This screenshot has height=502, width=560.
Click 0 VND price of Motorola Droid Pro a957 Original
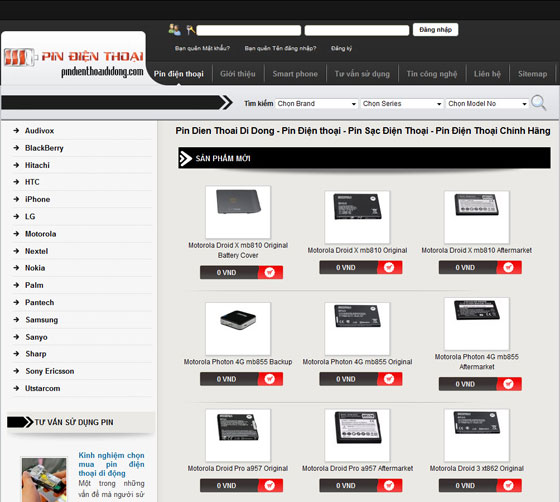(x=226, y=486)
